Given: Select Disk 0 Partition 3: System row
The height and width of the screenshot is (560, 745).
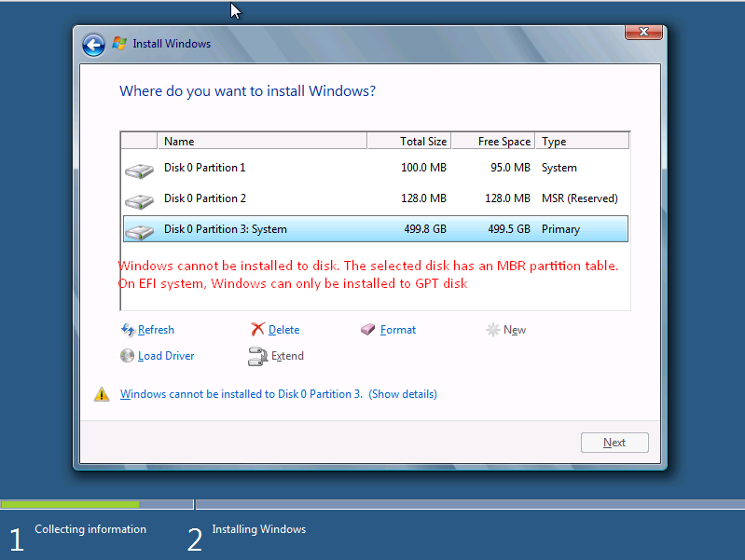Looking at the screenshot, I should pyautogui.click(x=376, y=229).
